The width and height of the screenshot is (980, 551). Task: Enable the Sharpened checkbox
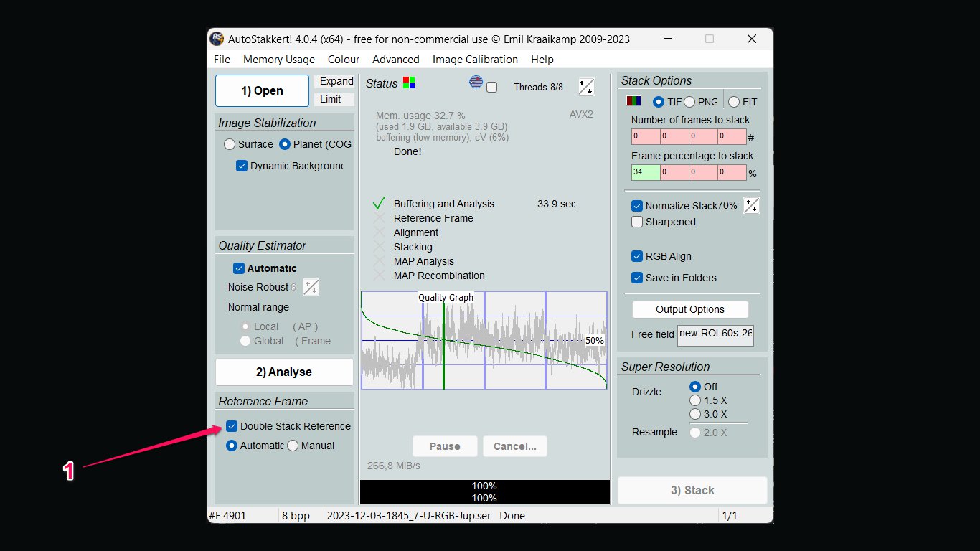pos(637,222)
